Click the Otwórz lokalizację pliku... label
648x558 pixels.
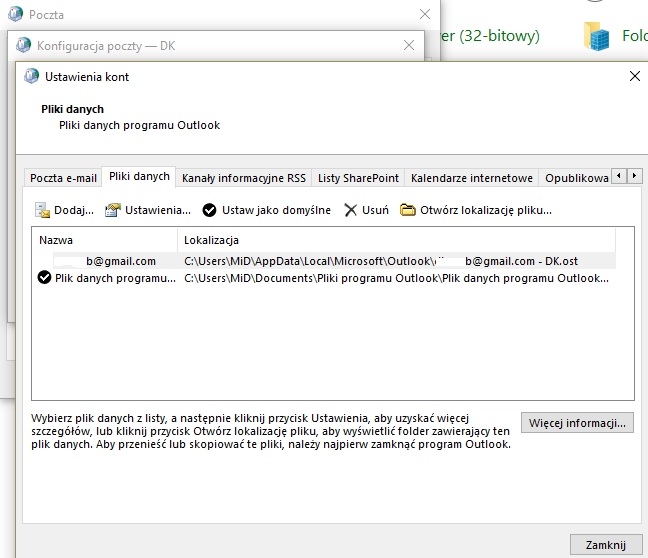(x=486, y=210)
